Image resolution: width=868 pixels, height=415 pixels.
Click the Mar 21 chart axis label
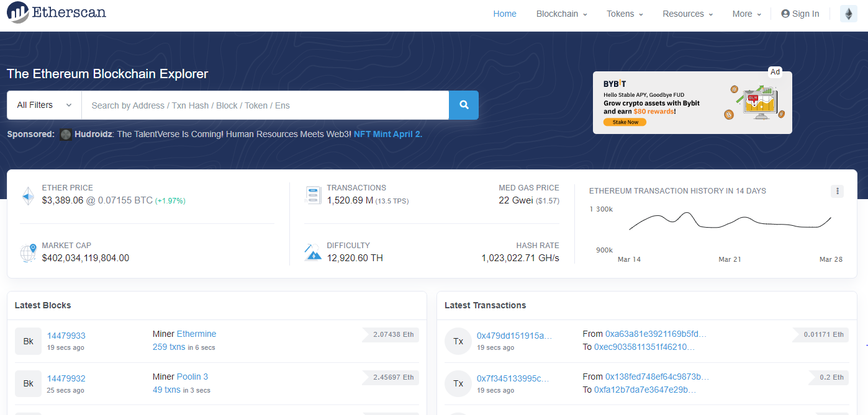[730, 259]
